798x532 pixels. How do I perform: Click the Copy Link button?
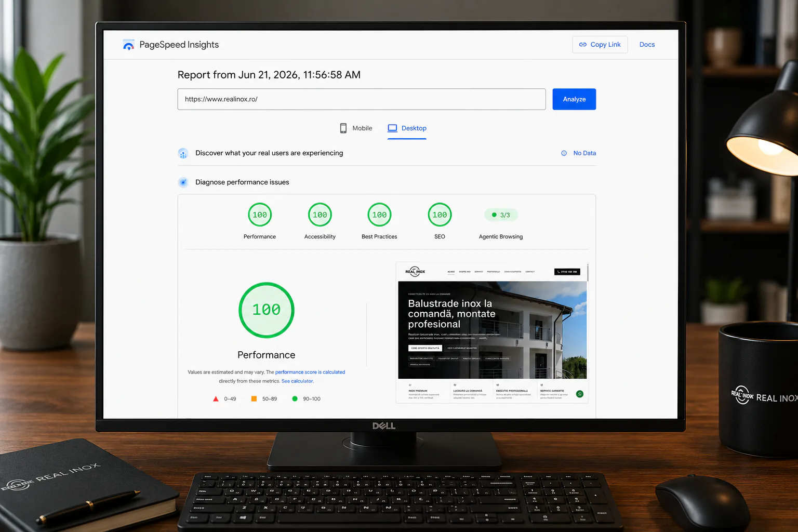coord(600,45)
